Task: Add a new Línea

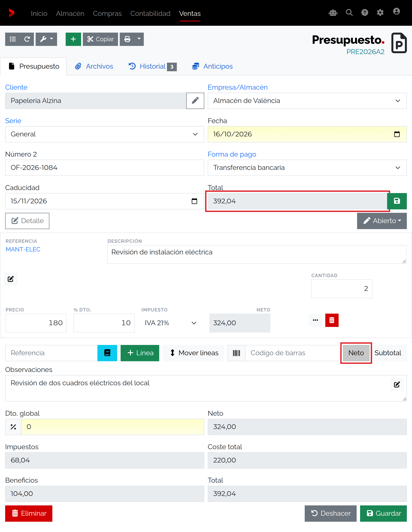Action: click(x=140, y=353)
